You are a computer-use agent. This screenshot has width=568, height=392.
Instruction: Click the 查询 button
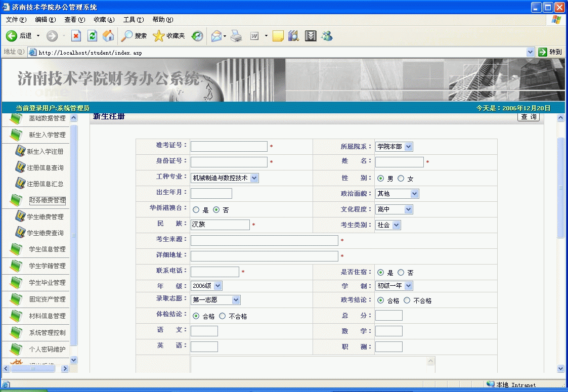529,117
